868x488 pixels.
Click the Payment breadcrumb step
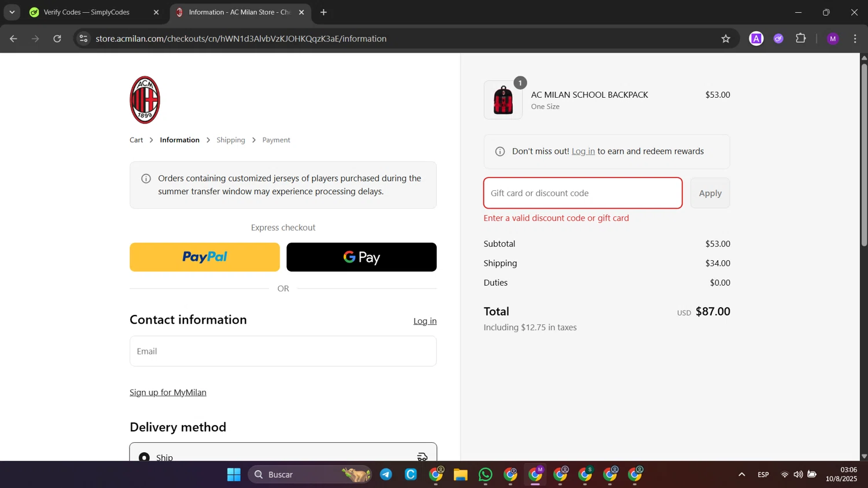276,140
